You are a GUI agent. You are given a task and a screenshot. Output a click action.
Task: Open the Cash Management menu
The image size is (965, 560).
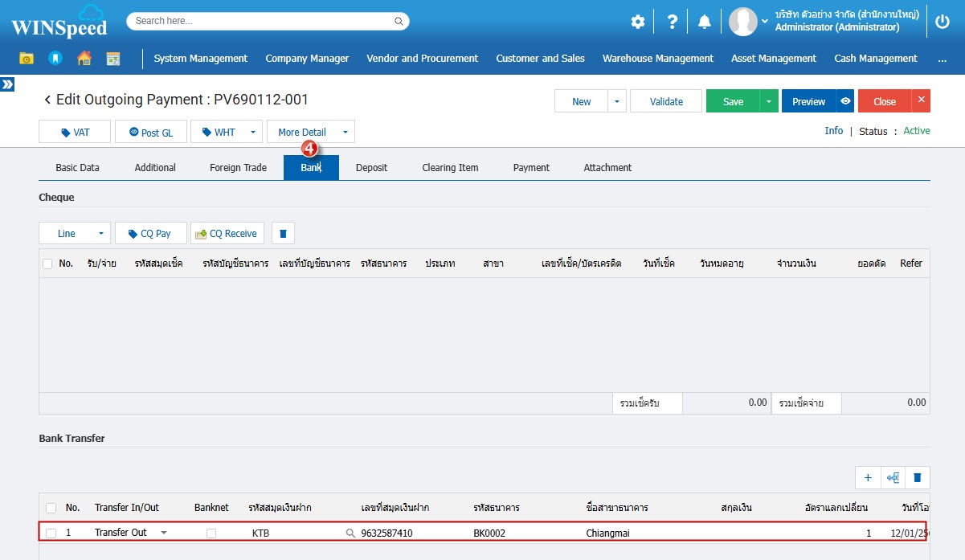[x=875, y=59]
